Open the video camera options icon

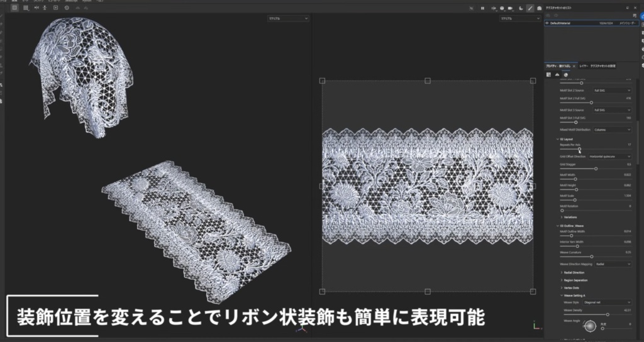pos(511,8)
